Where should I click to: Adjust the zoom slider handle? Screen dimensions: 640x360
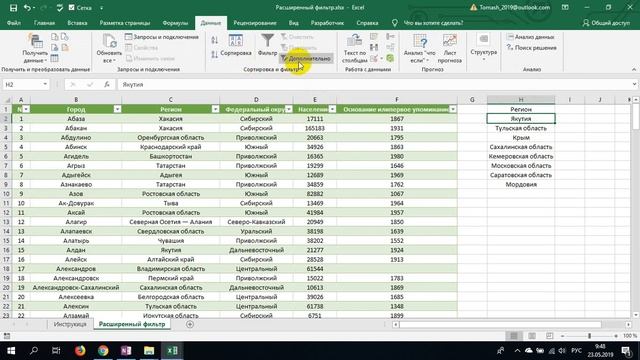(589, 336)
